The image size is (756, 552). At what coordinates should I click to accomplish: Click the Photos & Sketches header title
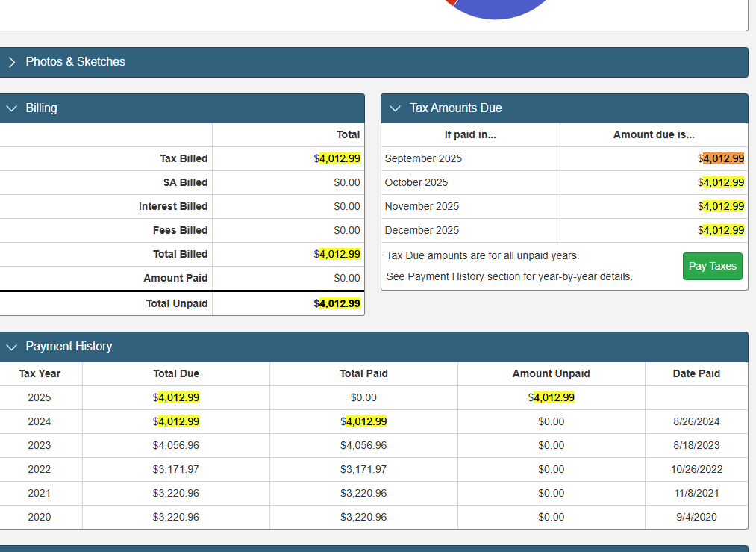pyautogui.click(x=75, y=62)
